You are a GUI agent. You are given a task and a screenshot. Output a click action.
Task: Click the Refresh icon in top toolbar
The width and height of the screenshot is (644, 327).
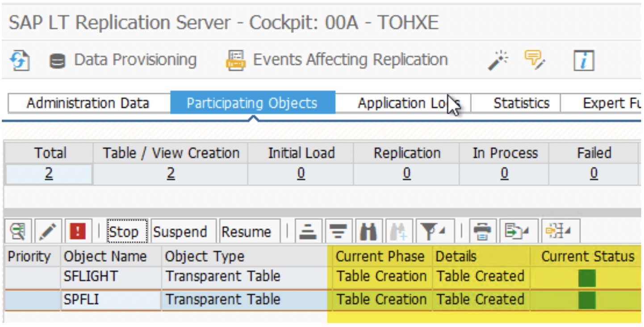(x=20, y=60)
